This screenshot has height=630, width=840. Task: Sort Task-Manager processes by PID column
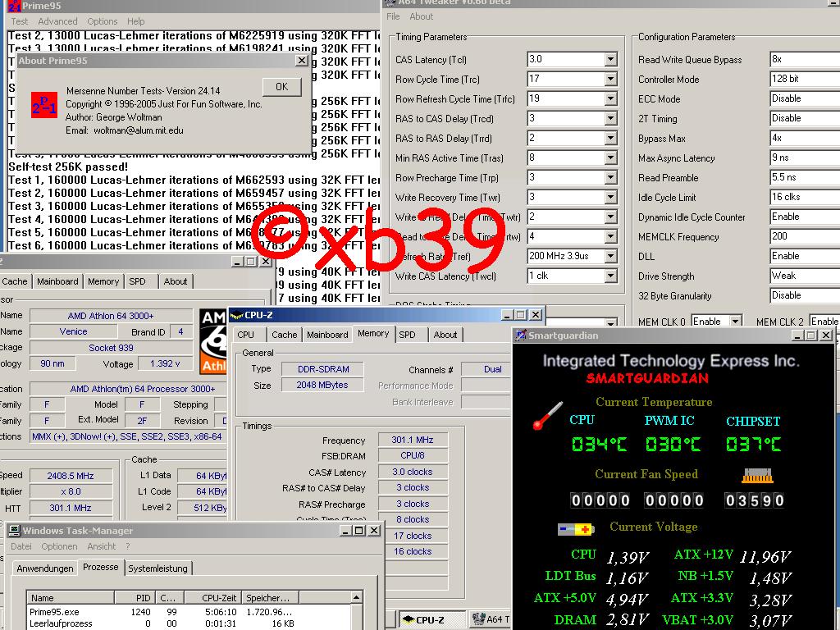pyautogui.click(x=135, y=598)
